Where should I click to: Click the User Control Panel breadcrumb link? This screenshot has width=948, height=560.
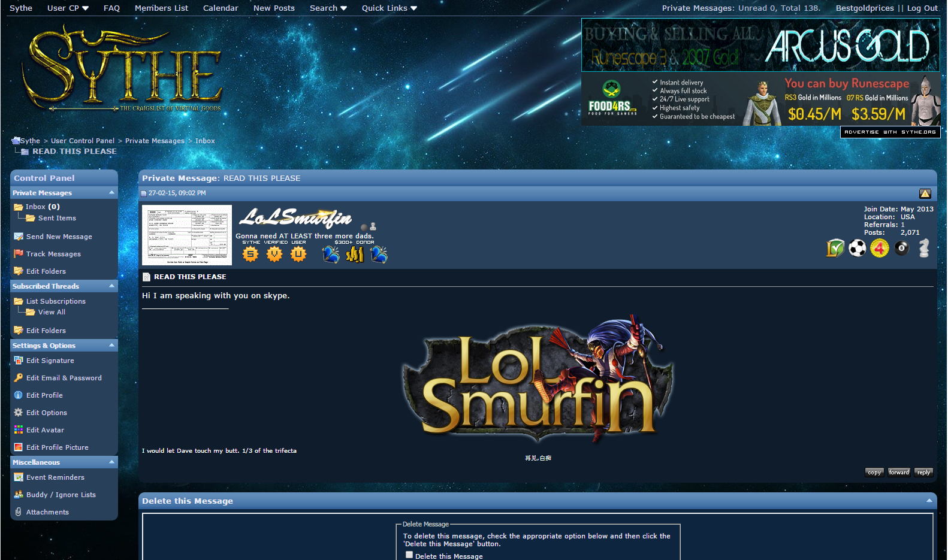coord(83,141)
